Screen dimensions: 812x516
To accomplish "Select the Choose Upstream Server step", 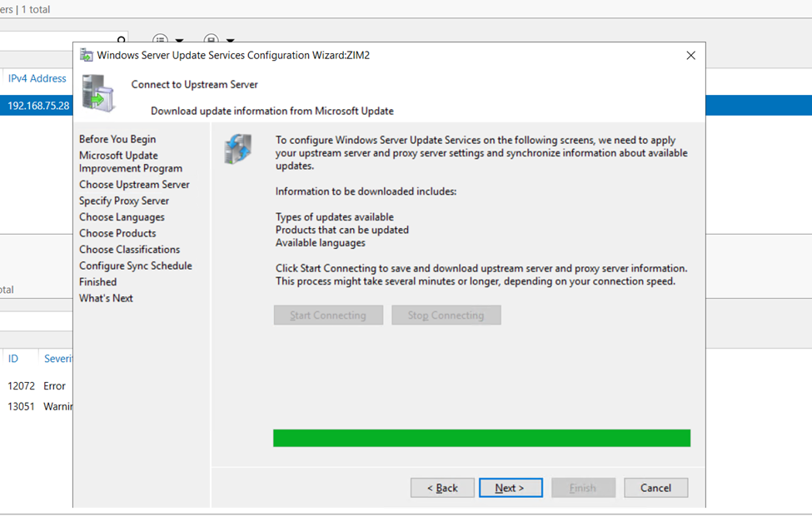I will point(134,185).
